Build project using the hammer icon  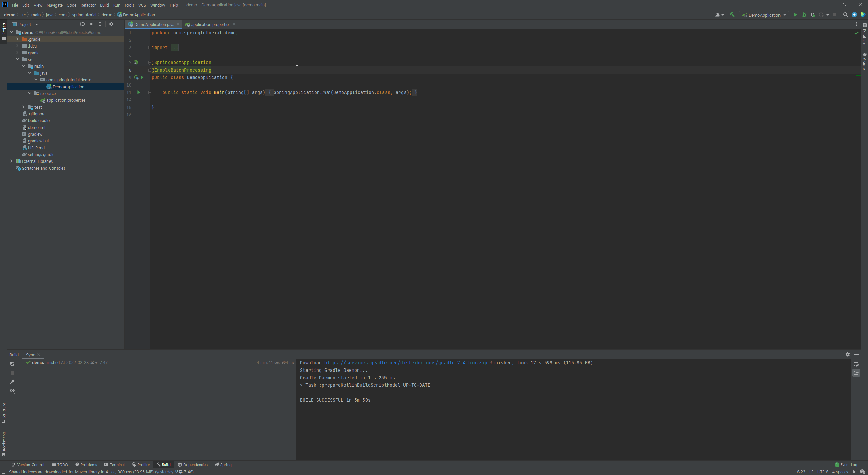pos(732,15)
